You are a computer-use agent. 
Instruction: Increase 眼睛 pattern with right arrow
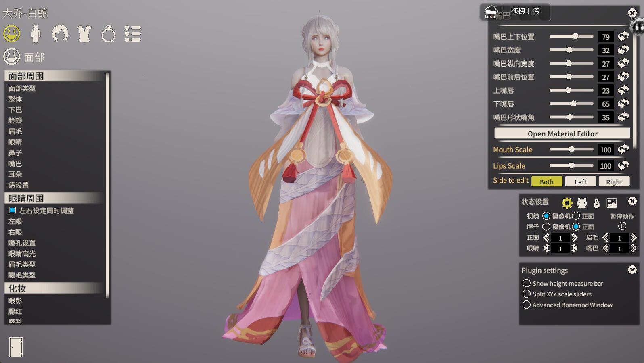574,248
